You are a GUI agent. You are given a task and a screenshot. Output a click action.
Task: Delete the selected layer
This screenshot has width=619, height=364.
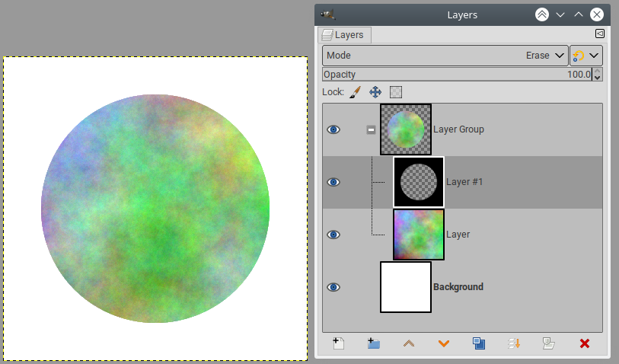coord(585,343)
